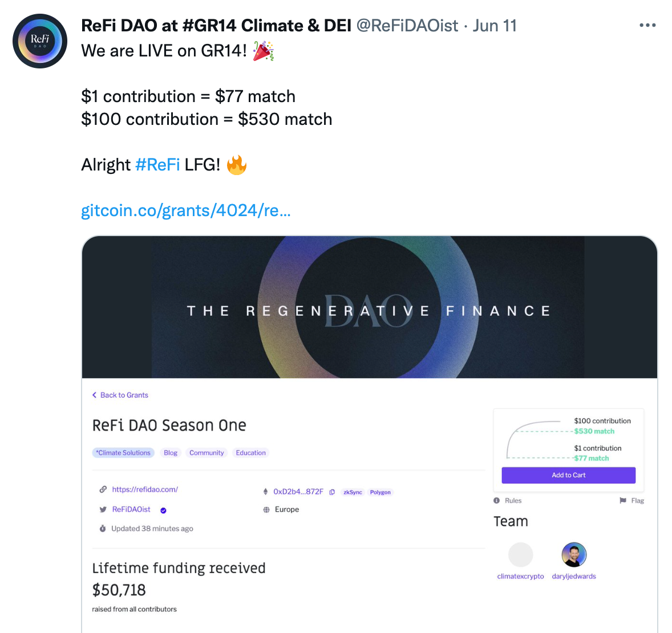This screenshot has height=633, width=672.
Task: Click the Twitter bird icon
Action: pyautogui.click(x=103, y=509)
